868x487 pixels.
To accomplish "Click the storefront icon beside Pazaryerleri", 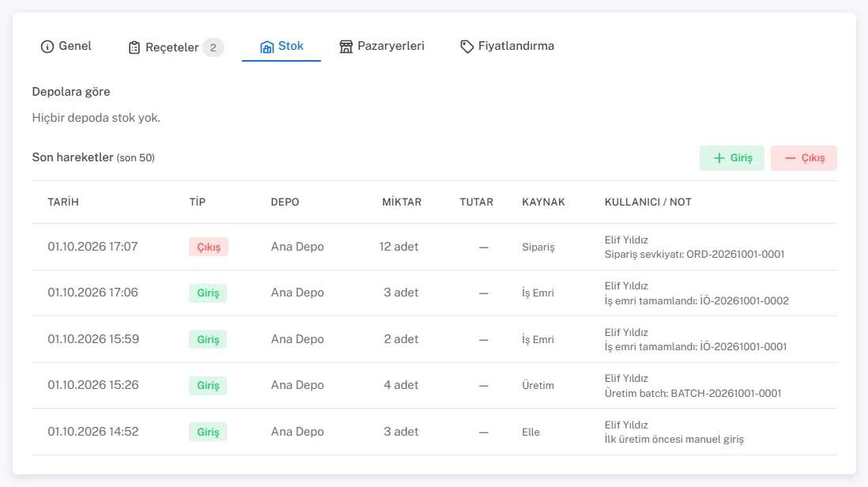I will (346, 47).
